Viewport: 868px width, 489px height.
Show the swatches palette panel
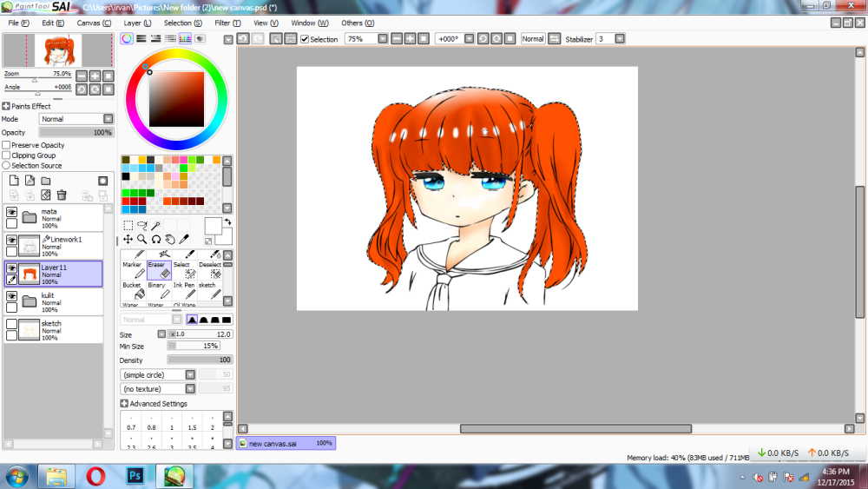click(185, 39)
